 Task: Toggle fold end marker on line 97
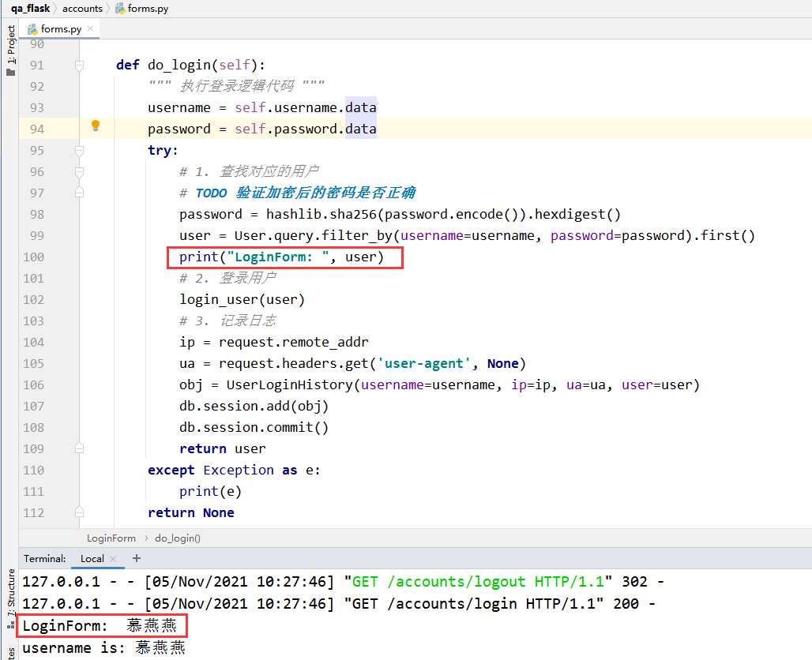(79, 193)
